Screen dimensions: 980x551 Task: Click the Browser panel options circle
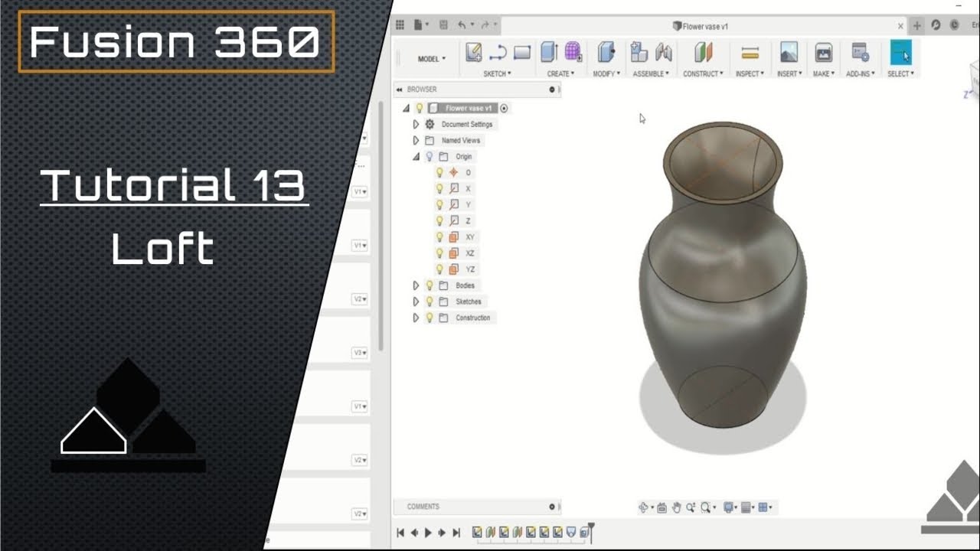tap(552, 90)
